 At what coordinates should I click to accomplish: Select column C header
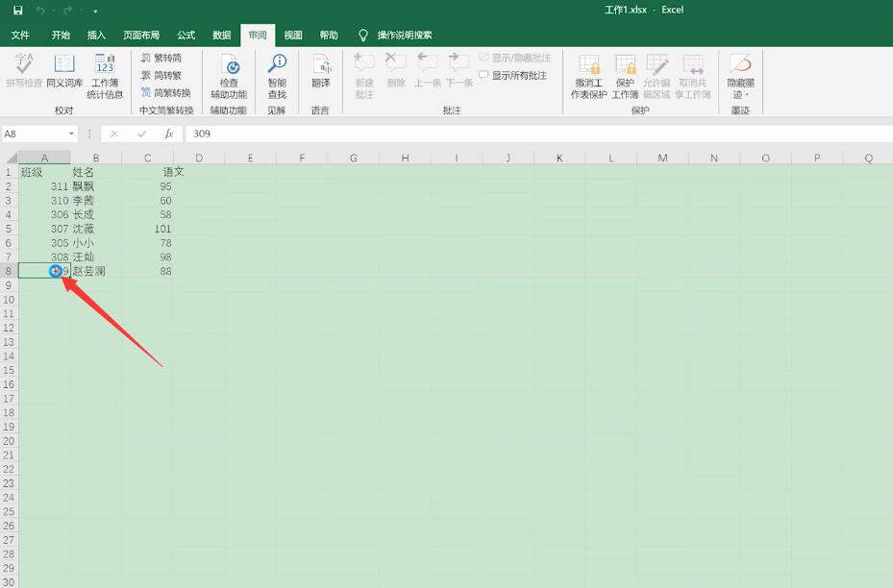coord(147,158)
